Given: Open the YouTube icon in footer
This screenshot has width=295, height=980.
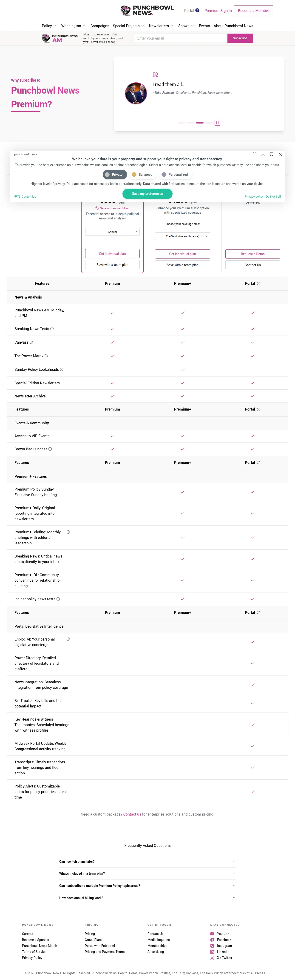Looking at the screenshot, I should pyautogui.click(x=212, y=934).
